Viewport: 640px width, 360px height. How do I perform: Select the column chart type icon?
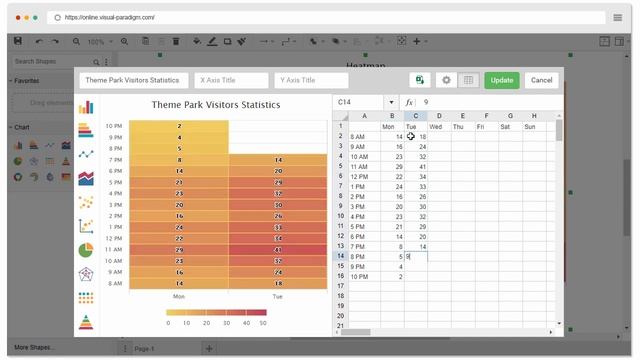pos(86,107)
